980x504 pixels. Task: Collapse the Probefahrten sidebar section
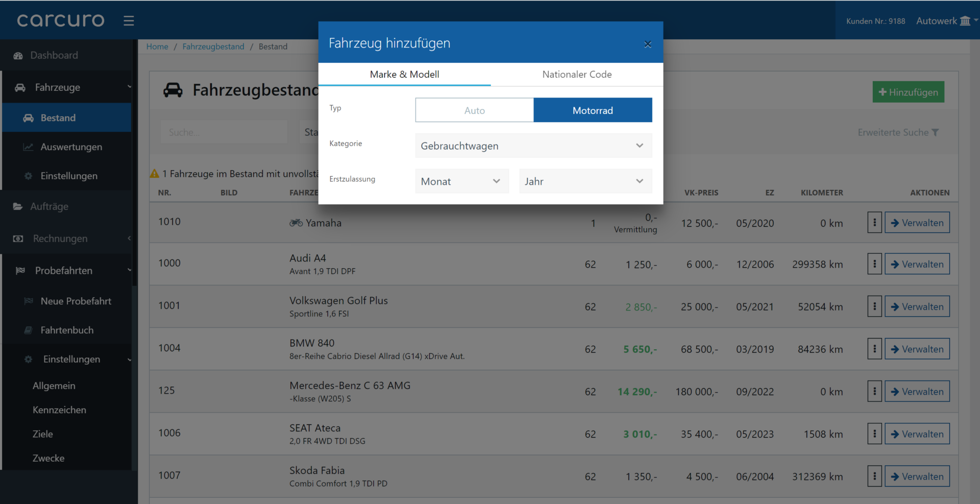[129, 271]
